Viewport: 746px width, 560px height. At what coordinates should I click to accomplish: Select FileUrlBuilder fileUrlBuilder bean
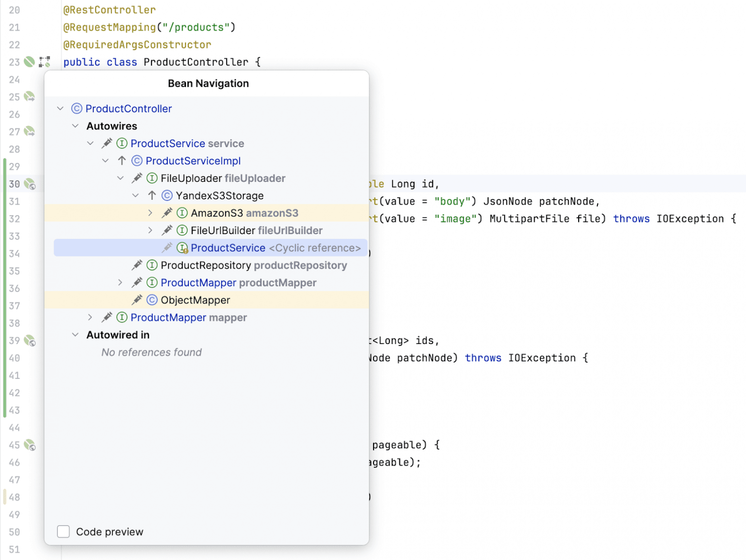[x=256, y=230]
